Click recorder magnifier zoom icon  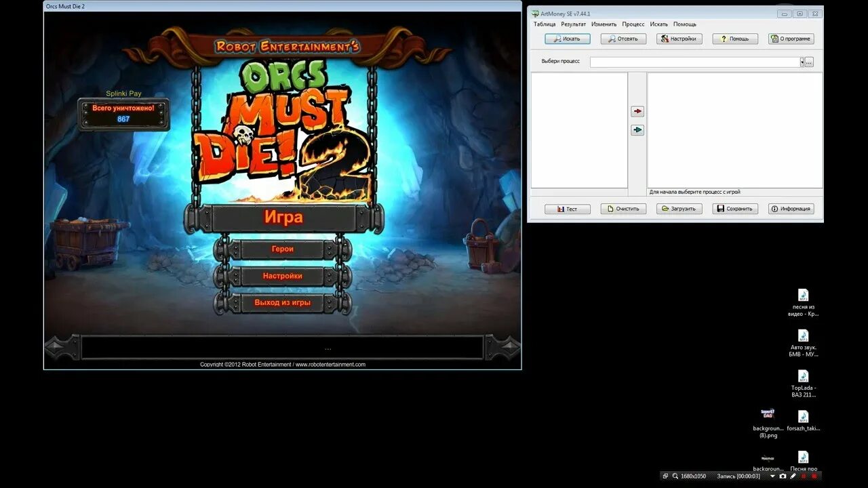[675, 476]
